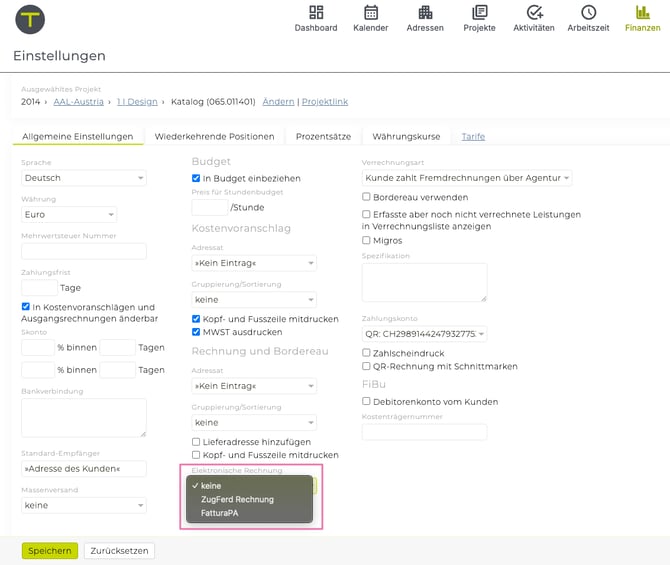Open the Dashboard icon in top navigation
The image size is (670, 565).
pos(315,13)
